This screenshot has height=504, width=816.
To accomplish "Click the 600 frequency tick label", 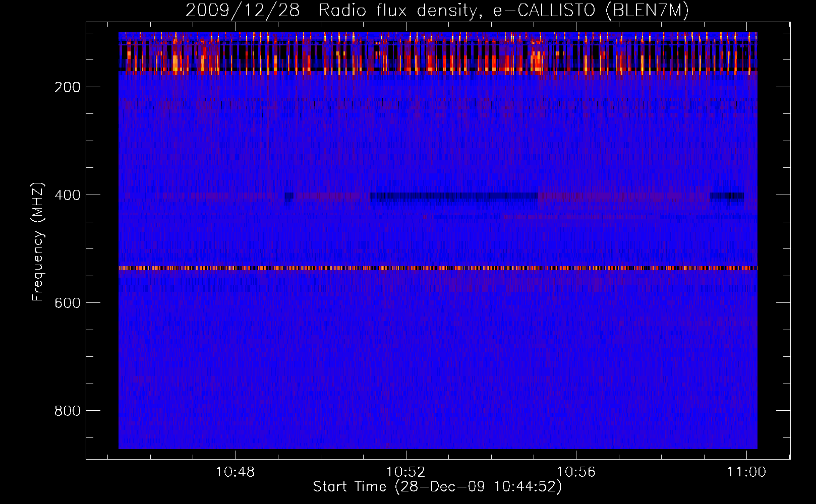I will point(68,303).
